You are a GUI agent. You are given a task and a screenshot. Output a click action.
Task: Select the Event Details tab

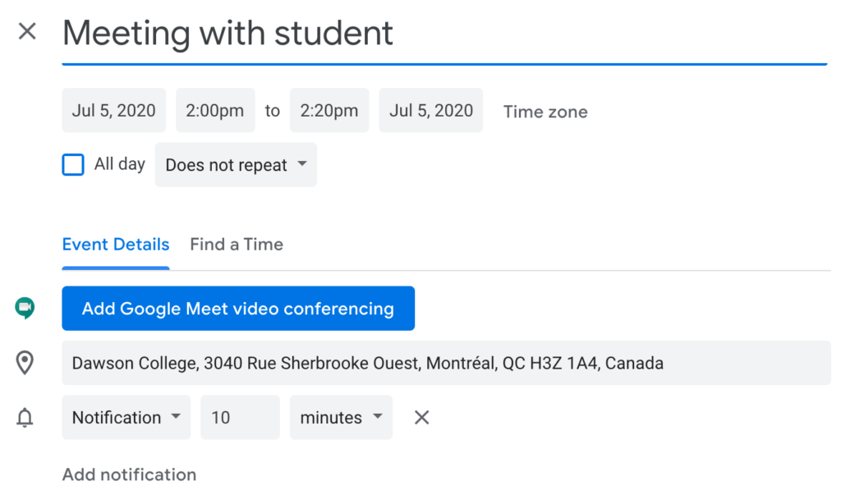click(115, 244)
